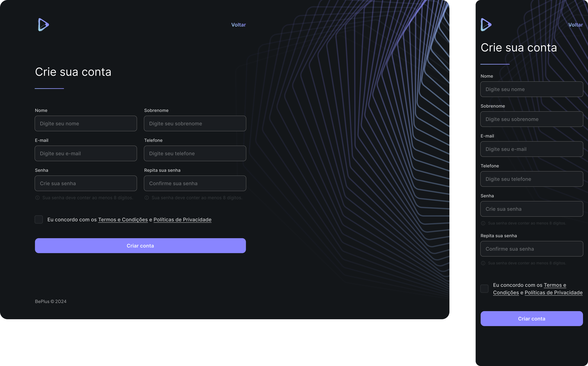The width and height of the screenshot is (588, 366).
Task: Click the desktop 'Senha' label
Action: click(x=41, y=170)
